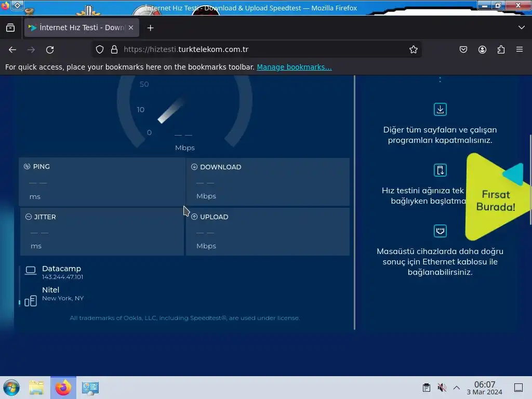Open the Extensions puzzle icon
Image resolution: width=532 pixels, height=399 pixels.
(x=501, y=49)
